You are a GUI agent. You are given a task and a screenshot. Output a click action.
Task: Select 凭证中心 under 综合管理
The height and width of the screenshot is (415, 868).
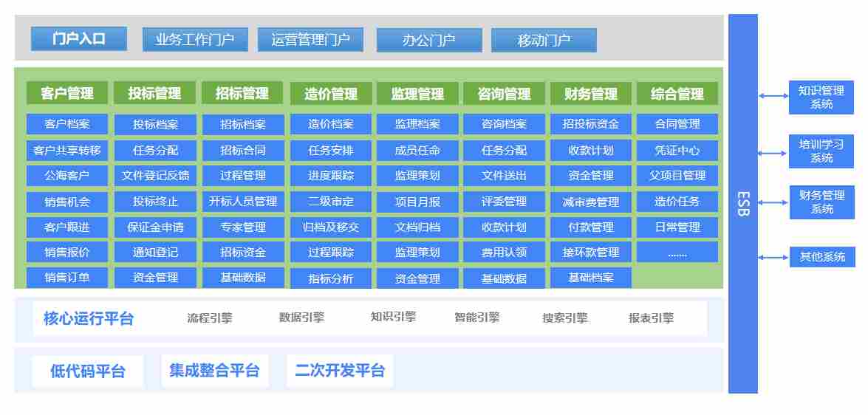point(677,150)
